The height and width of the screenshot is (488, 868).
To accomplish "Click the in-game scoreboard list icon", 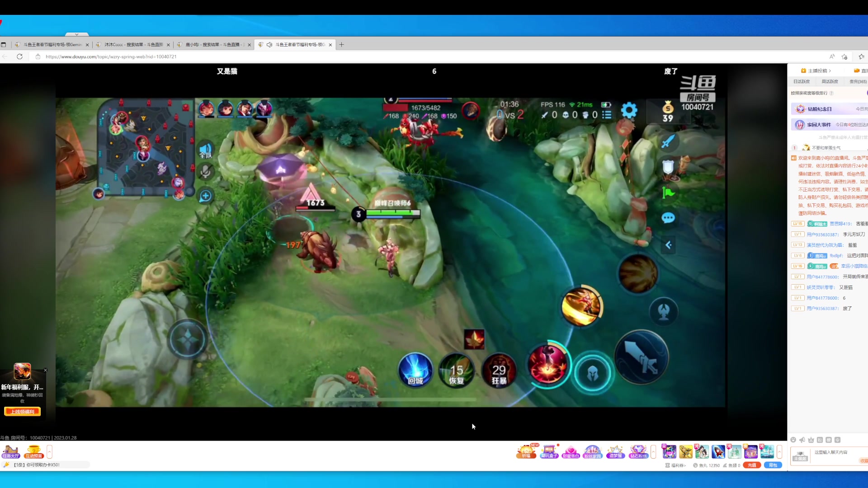I will tap(607, 115).
